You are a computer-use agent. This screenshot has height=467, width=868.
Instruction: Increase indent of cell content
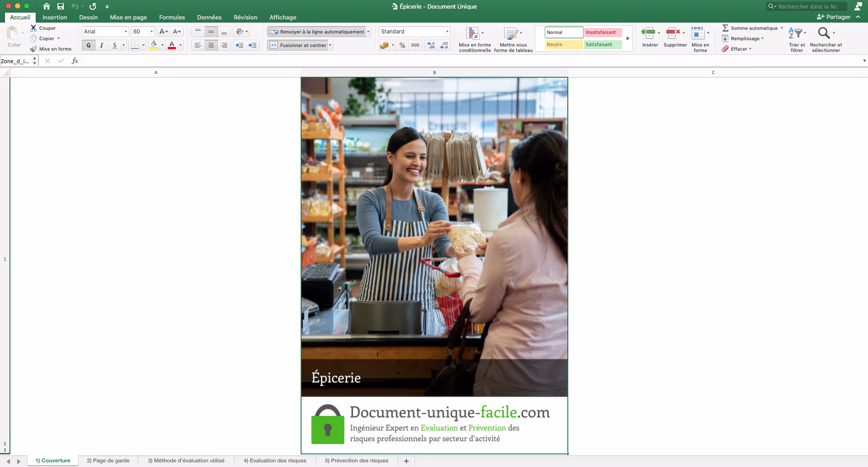pyautogui.click(x=252, y=45)
